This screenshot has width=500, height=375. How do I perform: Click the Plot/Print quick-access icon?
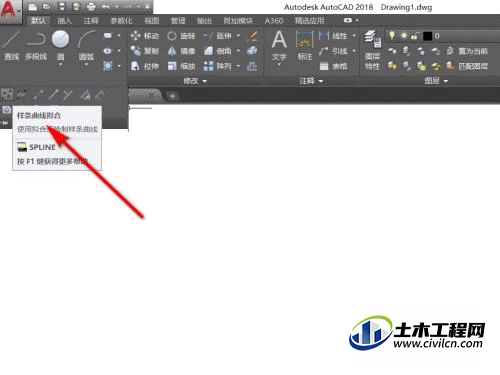tap(91, 7)
